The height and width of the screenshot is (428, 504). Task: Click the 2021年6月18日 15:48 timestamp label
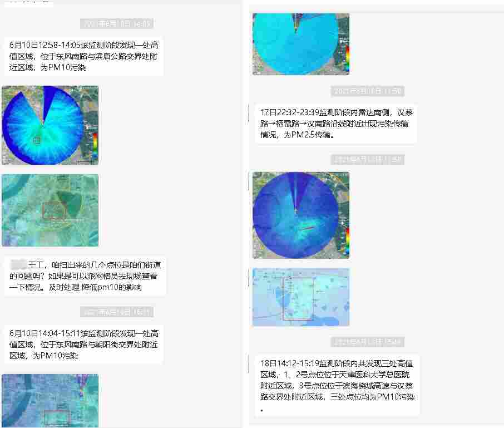pyautogui.click(x=368, y=342)
